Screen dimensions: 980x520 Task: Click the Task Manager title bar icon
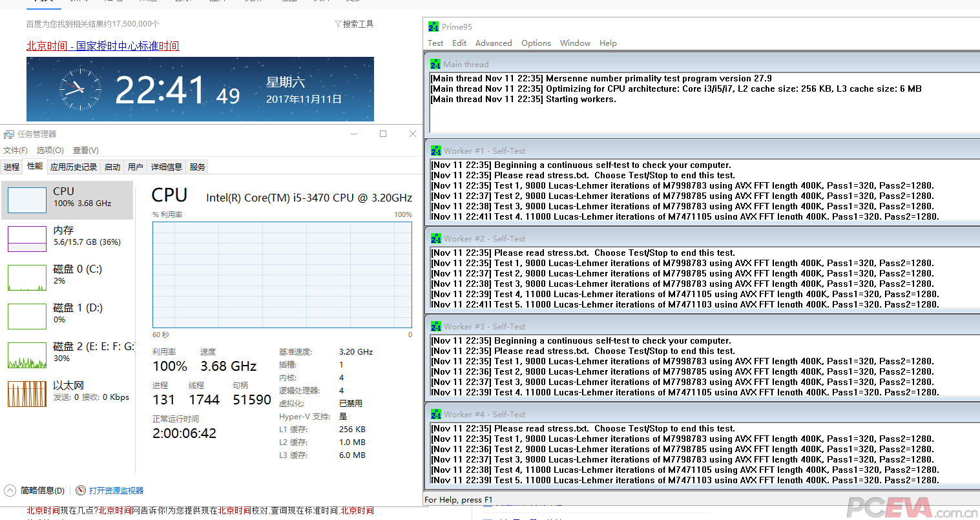tap(9, 134)
